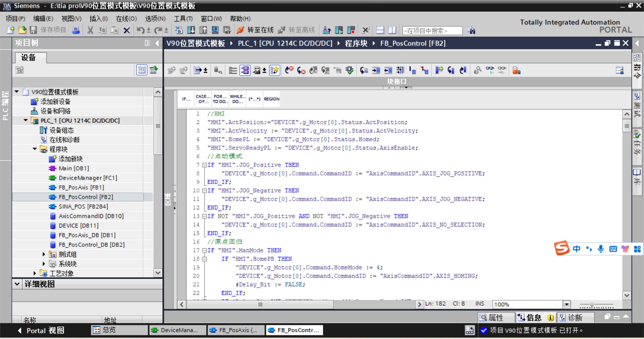
Task: Collapse the V90位置模式模板 project node
Action: tap(17, 91)
